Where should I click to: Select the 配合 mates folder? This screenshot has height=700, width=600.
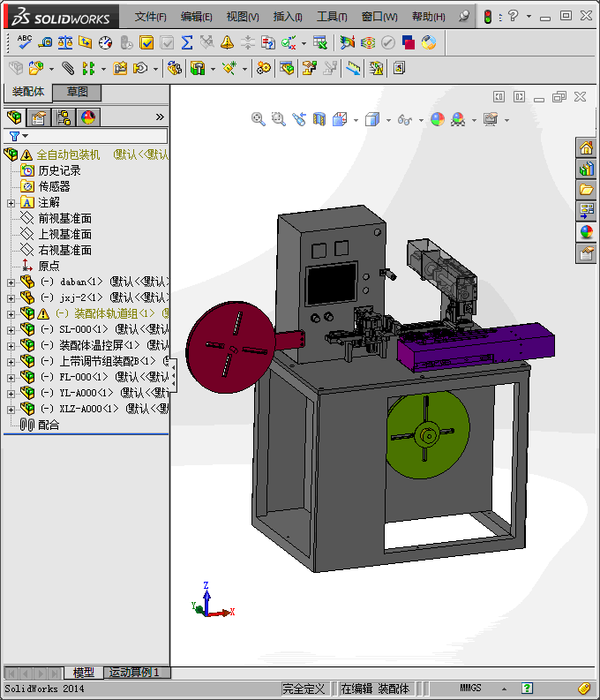point(49,425)
